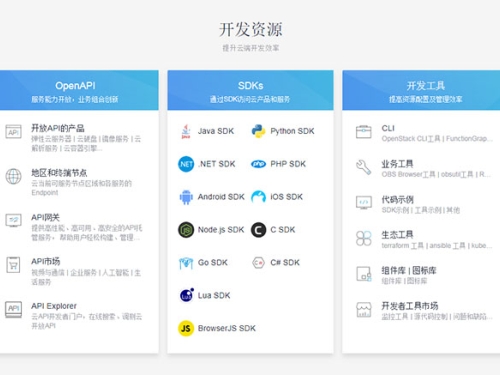Click the iOS SDK blue icon
Screen dimensions: 500x375
coord(258,197)
